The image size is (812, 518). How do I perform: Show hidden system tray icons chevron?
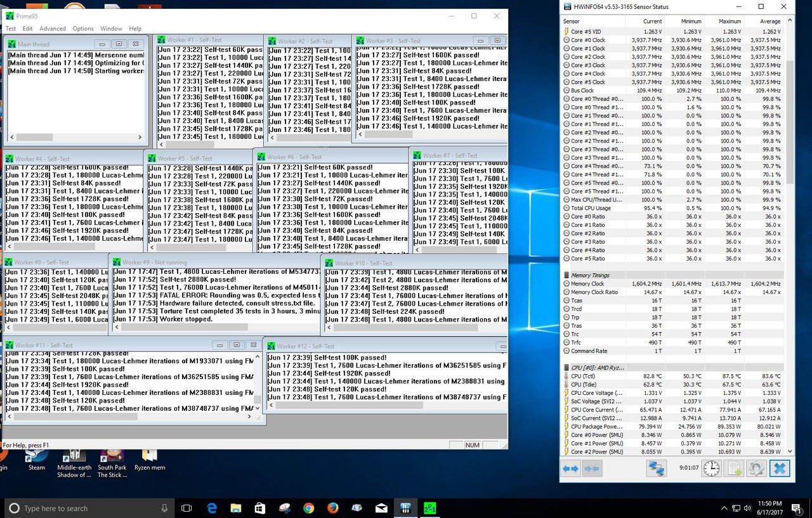(724, 508)
